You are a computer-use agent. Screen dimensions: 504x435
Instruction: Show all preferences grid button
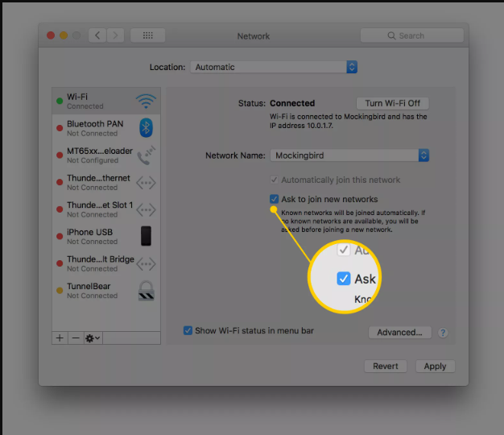(148, 35)
